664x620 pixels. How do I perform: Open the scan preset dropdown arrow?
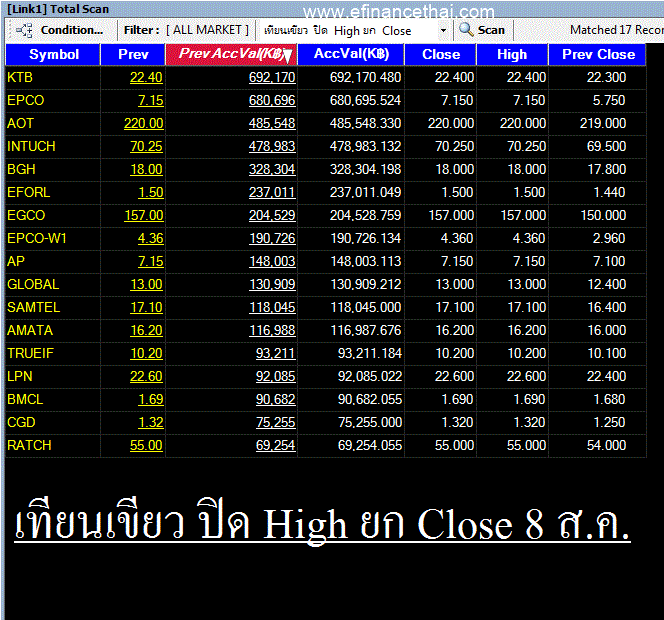(443, 30)
